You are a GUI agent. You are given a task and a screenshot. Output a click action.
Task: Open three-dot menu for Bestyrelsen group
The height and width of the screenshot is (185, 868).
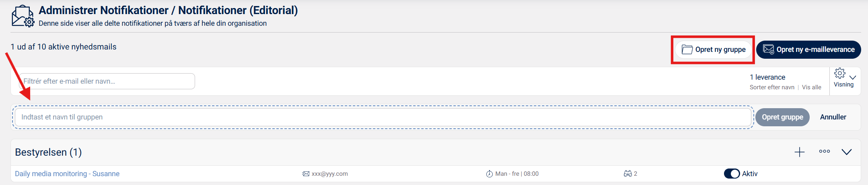[x=825, y=152]
